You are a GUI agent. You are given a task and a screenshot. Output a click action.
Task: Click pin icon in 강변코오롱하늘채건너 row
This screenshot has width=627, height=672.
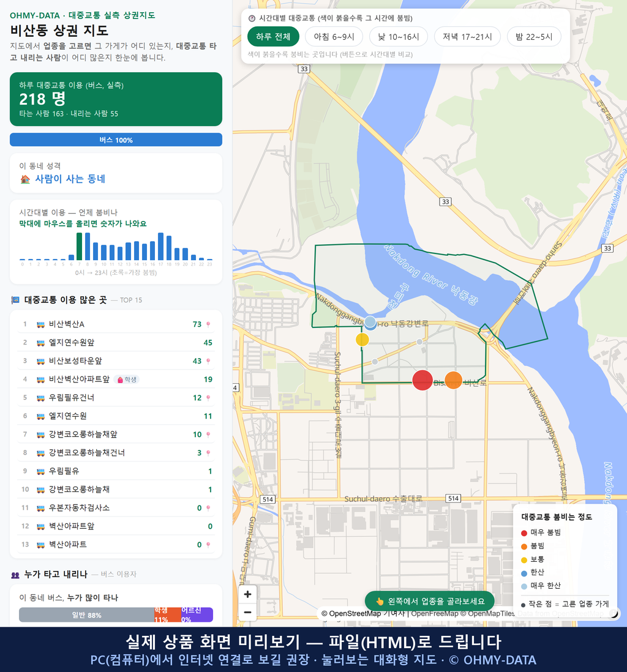[x=208, y=453]
